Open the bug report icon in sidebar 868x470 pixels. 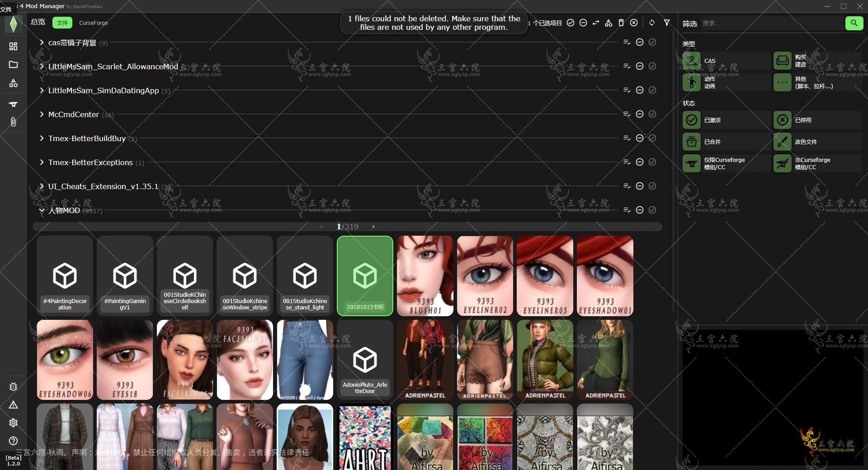click(13, 387)
